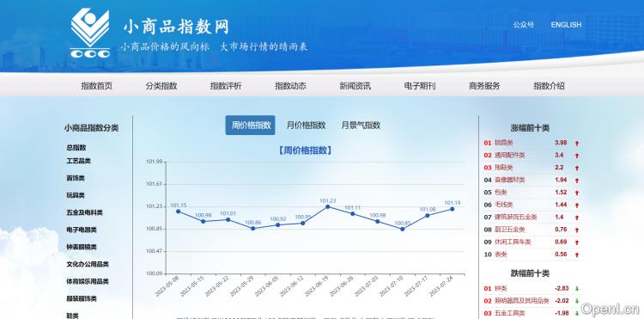This screenshot has height=319, width=644.
Task: Click the up arrow in the 毛线类 row
Action: [x=577, y=206]
